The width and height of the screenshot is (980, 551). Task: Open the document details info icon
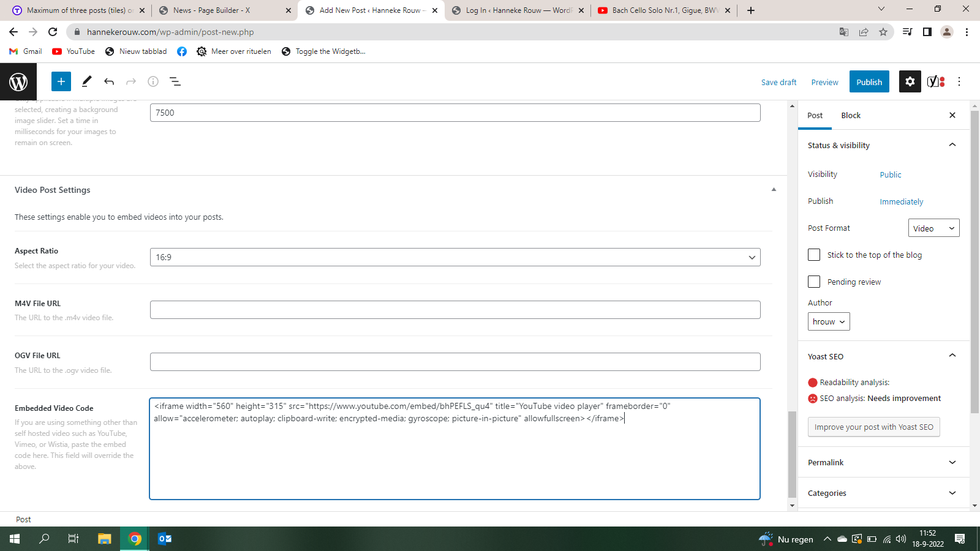(153, 81)
